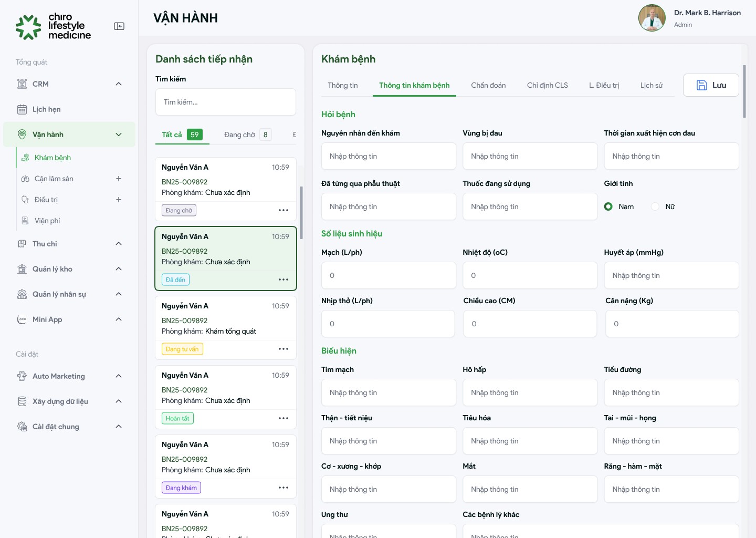Viewport: 756px width, 538px height.
Task: Filter list by Đang chờ 8 tab
Action: click(248, 134)
